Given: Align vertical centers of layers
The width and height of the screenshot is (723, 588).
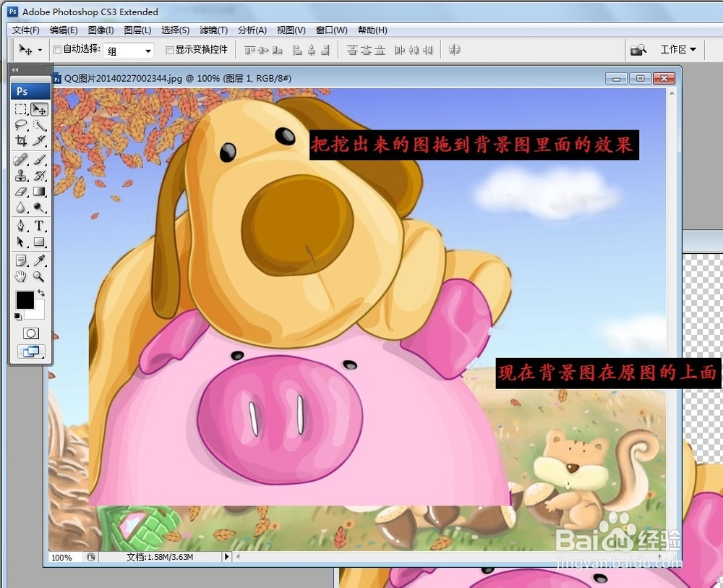Looking at the screenshot, I should coord(263,50).
